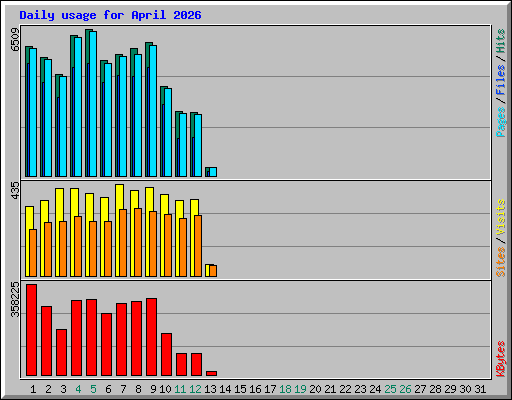The image size is (512, 400).
Task: Click the large cyan bar for day 3
Action: click(x=63, y=126)
